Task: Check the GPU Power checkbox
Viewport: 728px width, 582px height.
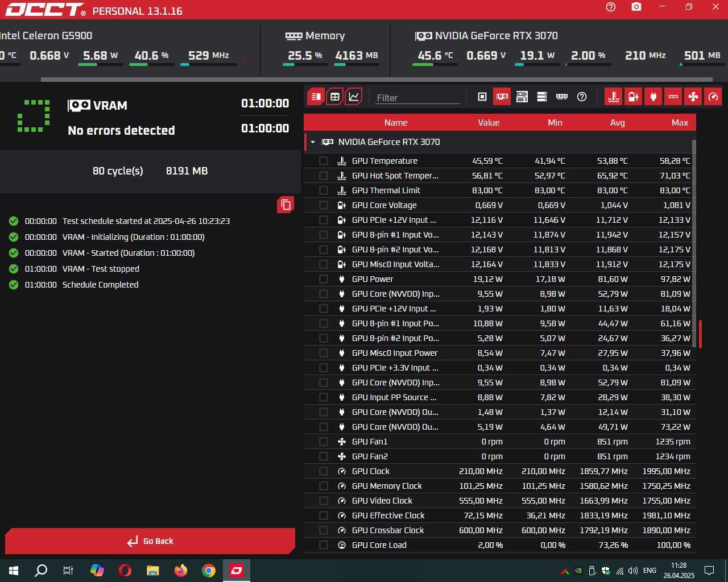Action: click(x=324, y=279)
